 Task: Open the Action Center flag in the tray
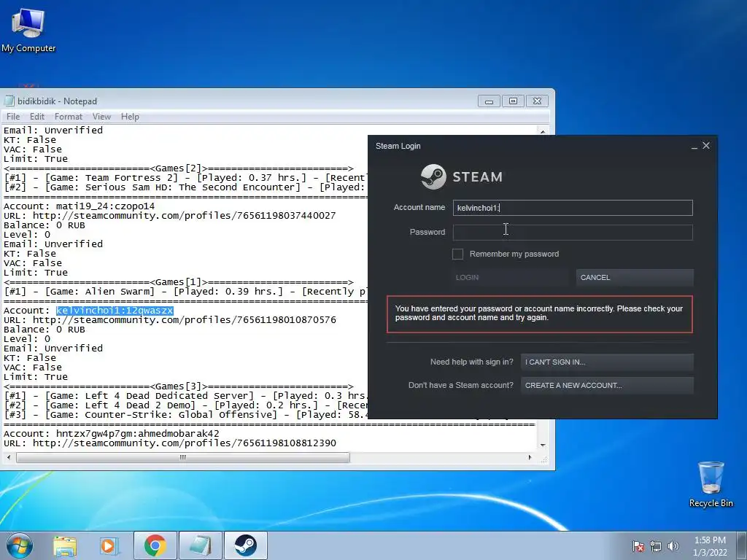638,546
